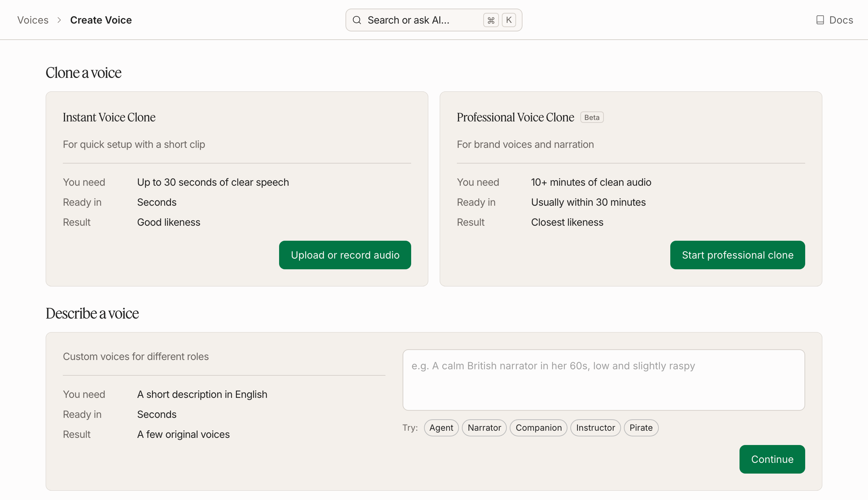The image size is (868, 500).
Task: Click Upload or record audio button
Action: [345, 255]
